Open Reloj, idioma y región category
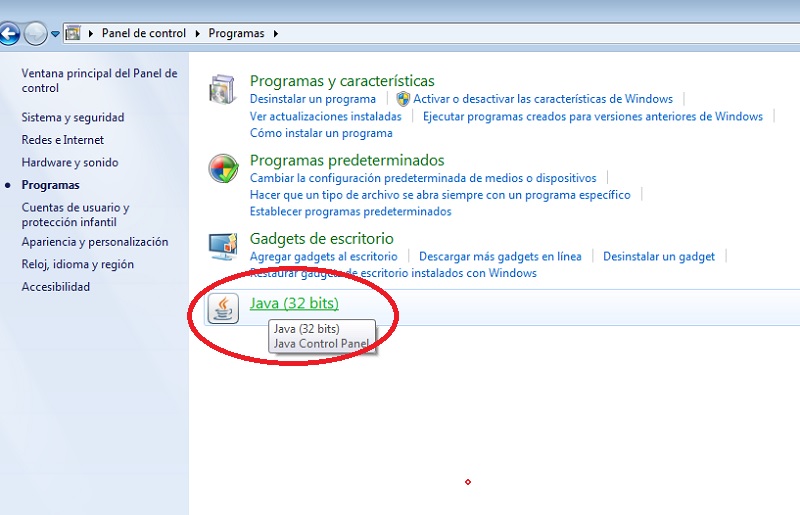Viewport: 800px width, 515px height. (78, 264)
